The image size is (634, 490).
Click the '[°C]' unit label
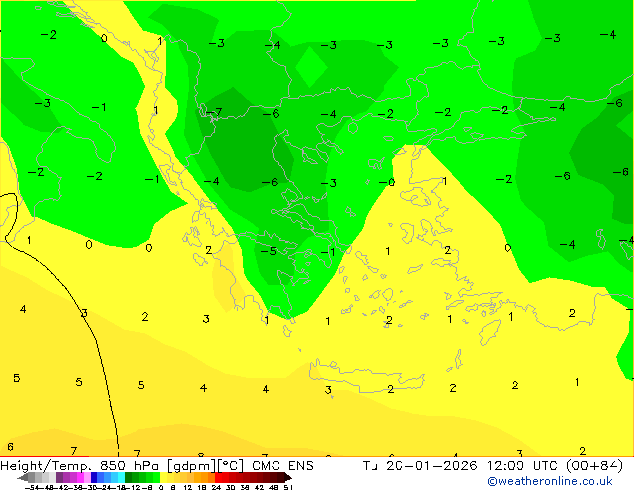pyautogui.click(x=230, y=466)
